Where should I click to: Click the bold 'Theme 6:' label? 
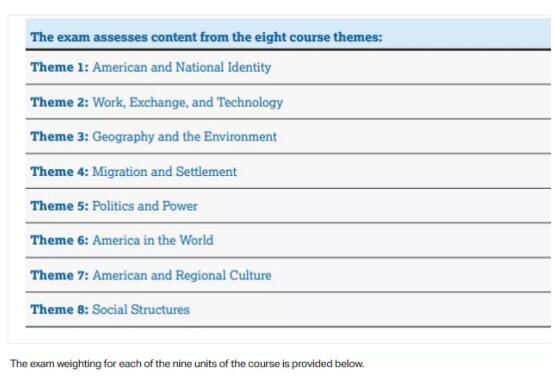[x=59, y=240]
